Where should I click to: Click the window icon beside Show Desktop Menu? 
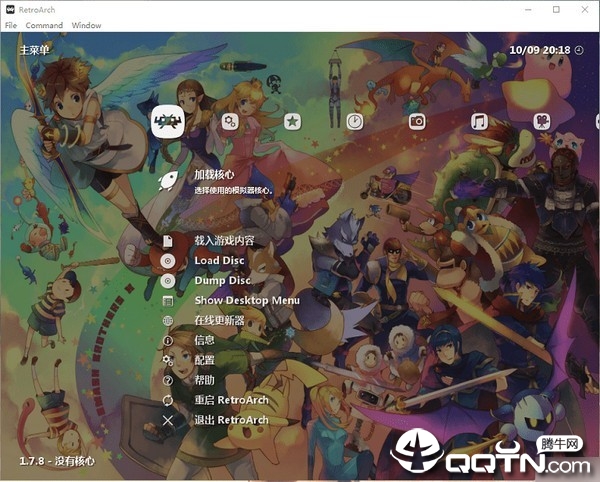click(x=168, y=301)
